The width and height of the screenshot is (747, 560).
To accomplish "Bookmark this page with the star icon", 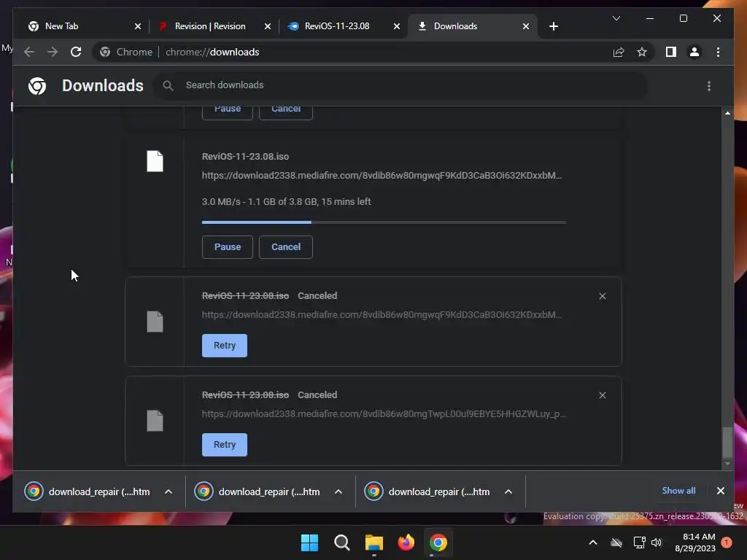I will (642, 52).
